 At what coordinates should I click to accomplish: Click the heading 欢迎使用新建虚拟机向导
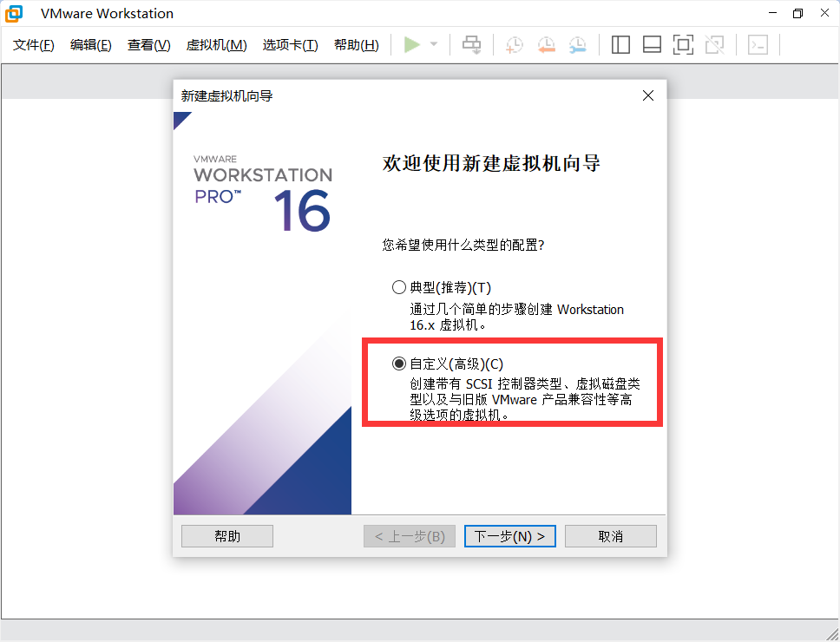[x=491, y=163]
